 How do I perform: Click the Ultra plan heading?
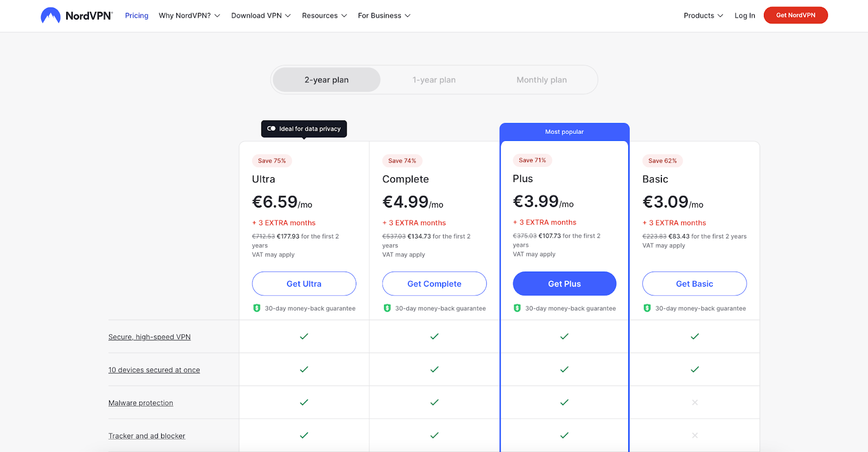click(x=264, y=179)
